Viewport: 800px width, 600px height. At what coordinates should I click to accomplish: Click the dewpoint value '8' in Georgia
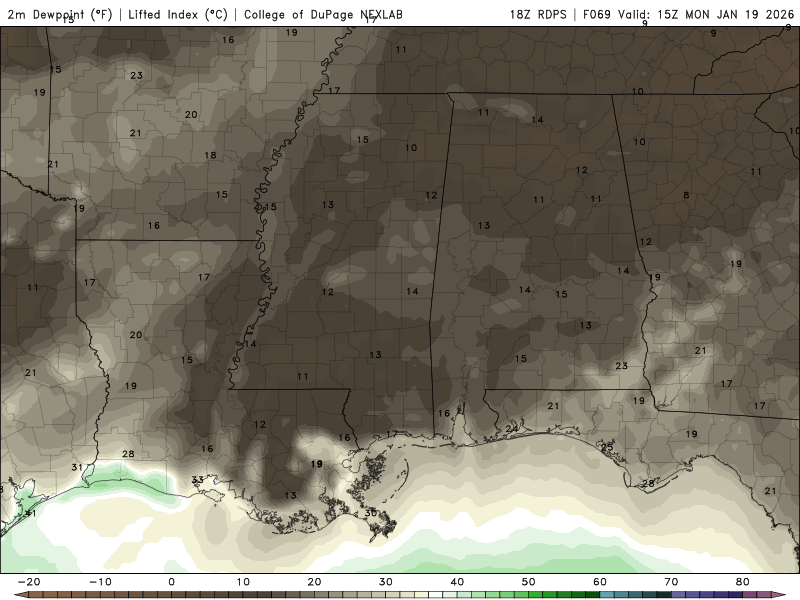(686, 195)
